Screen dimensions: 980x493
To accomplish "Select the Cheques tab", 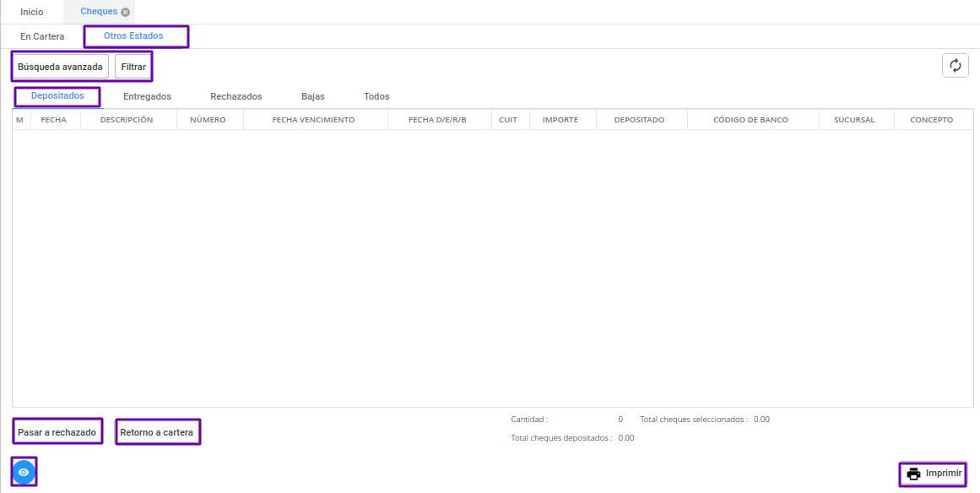I will coord(99,11).
